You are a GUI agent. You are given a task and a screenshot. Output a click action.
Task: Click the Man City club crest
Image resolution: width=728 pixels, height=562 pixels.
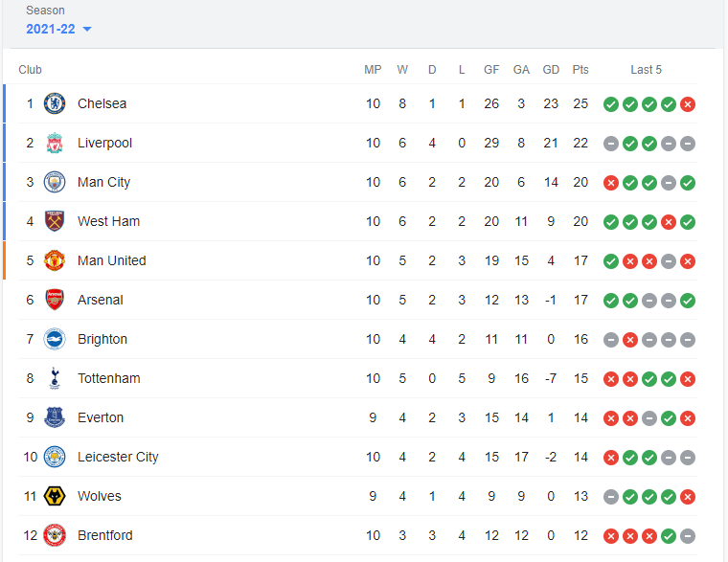55,182
